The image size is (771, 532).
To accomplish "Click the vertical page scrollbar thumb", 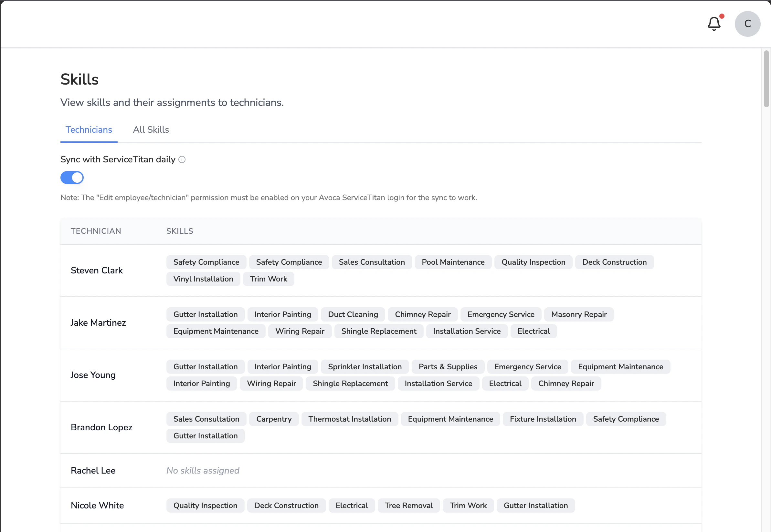I will pos(766,79).
